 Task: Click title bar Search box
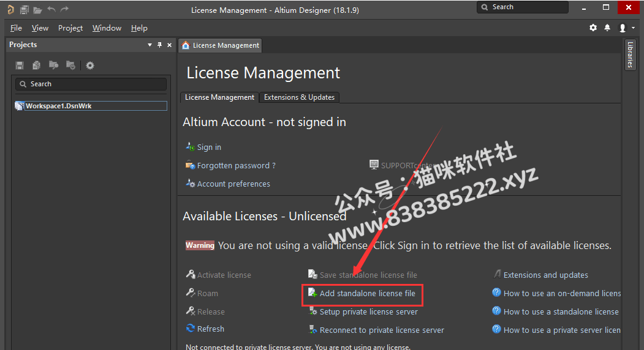[x=523, y=7]
